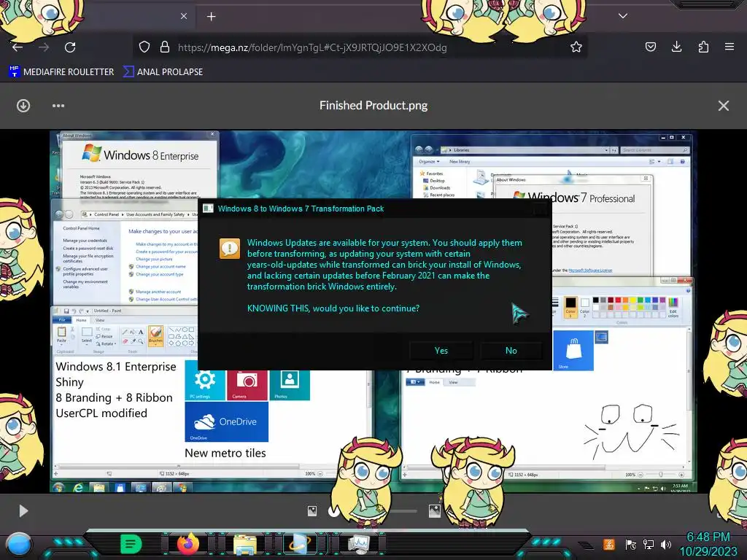Open the Firefox extensions menu
The width and height of the screenshot is (747, 560).
pyautogui.click(x=703, y=47)
